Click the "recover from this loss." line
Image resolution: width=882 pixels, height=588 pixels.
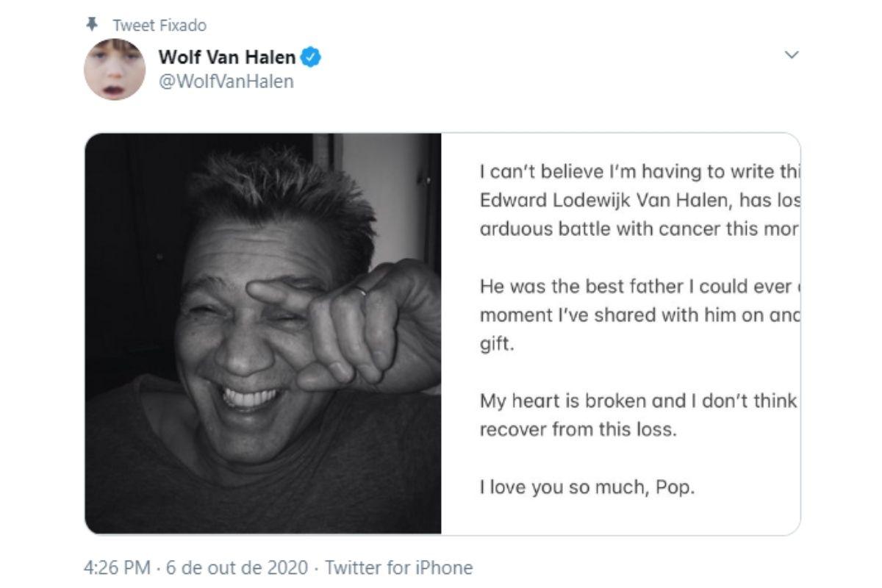[578, 430]
